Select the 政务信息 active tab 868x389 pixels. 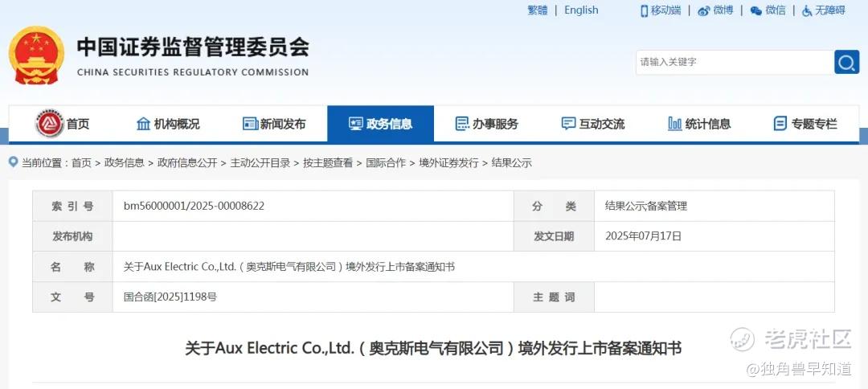coord(380,124)
